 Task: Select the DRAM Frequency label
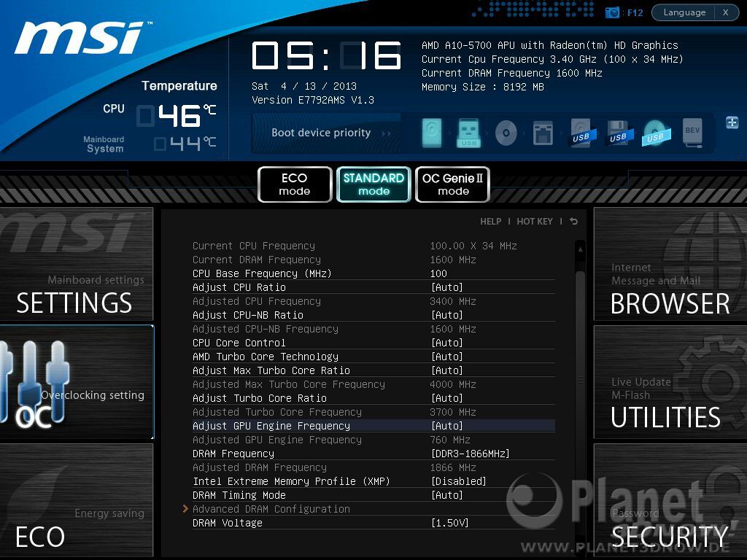tap(233, 454)
